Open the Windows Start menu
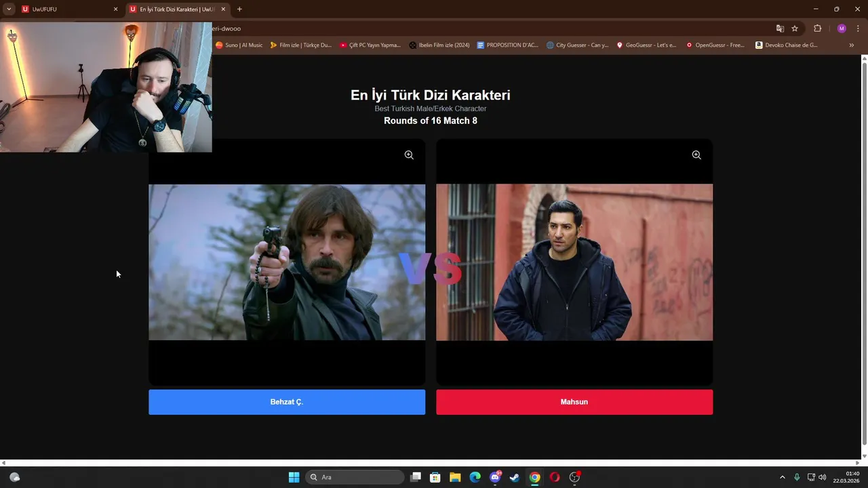The image size is (868, 488). tap(294, 477)
